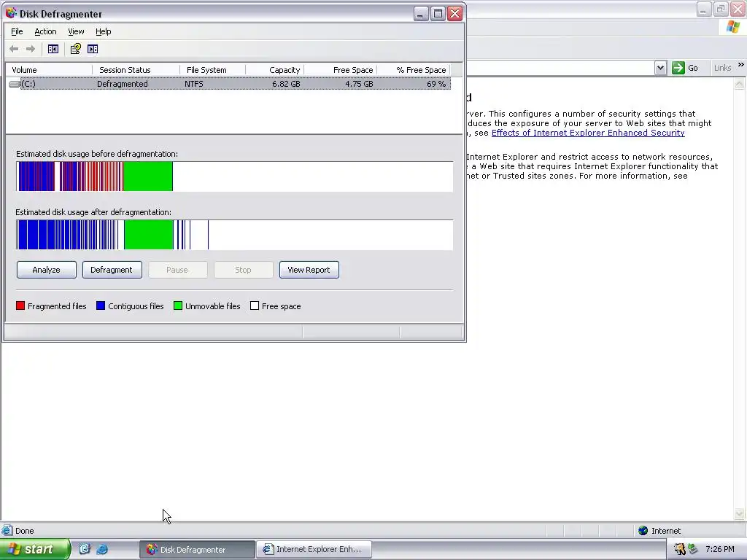Start defragmenting with the Defragment button
747x560 pixels.
(112, 270)
